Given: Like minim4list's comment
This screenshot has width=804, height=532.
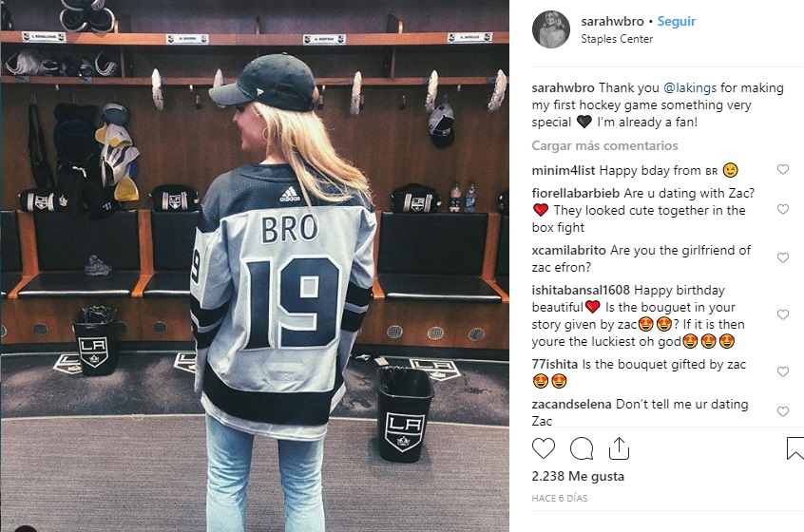Looking at the screenshot, I should (782, 169).
